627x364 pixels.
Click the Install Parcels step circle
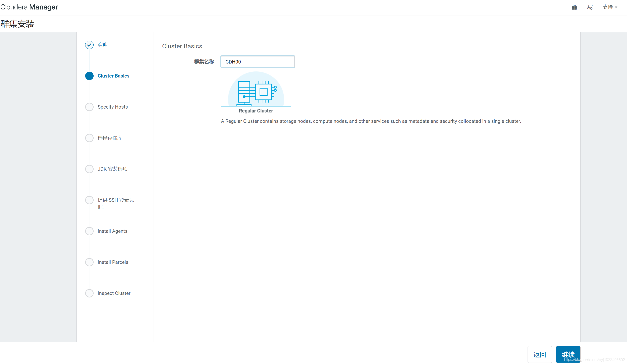[89, 262]
